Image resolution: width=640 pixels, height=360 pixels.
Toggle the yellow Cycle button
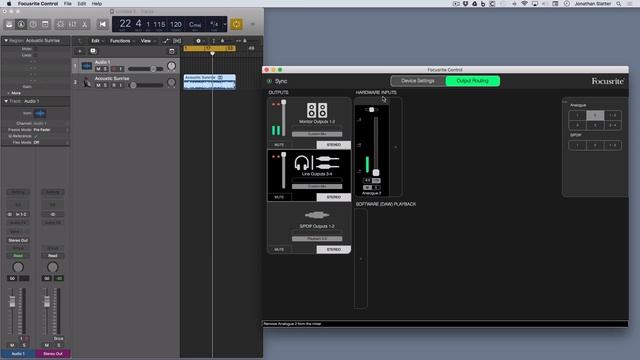[x=236, y=24]
